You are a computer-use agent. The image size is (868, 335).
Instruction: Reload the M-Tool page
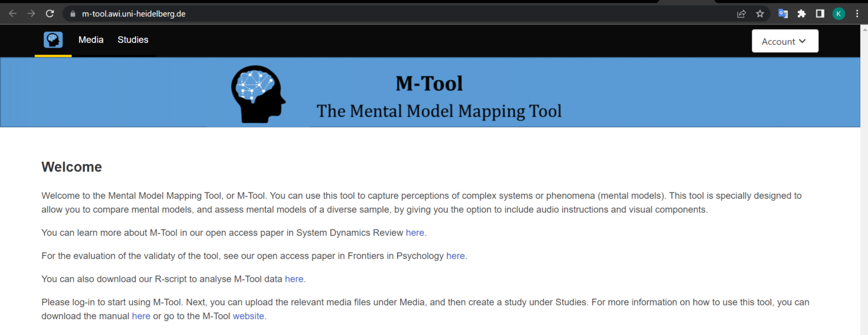click(50, 13)
